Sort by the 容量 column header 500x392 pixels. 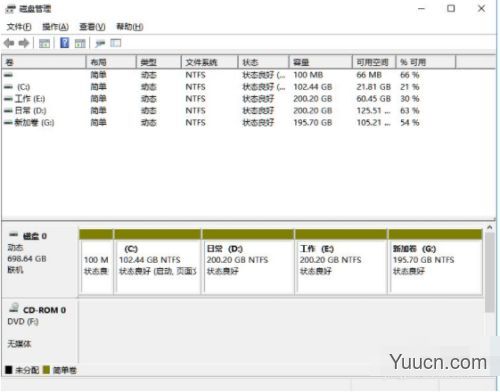coord(321,62)
